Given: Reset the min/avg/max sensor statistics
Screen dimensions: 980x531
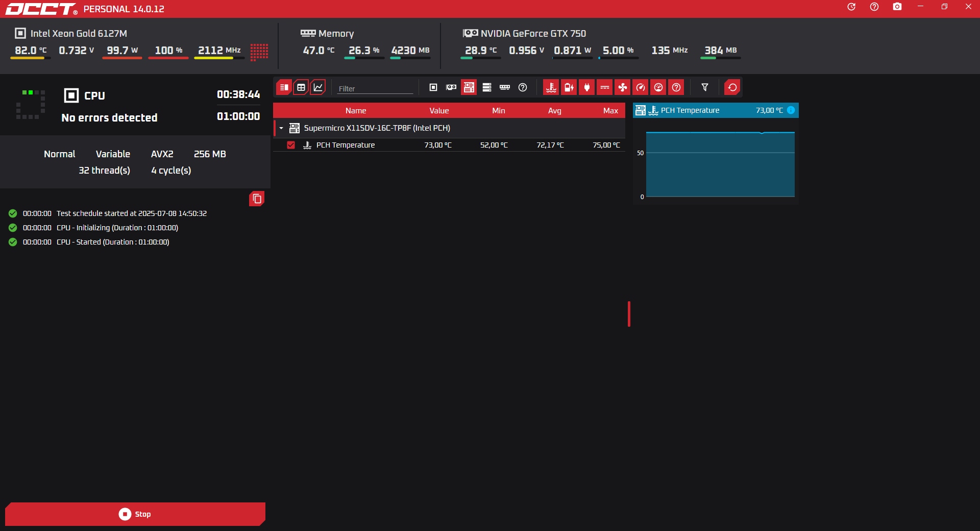Looking at the screenshot, I should click(732, 87).
